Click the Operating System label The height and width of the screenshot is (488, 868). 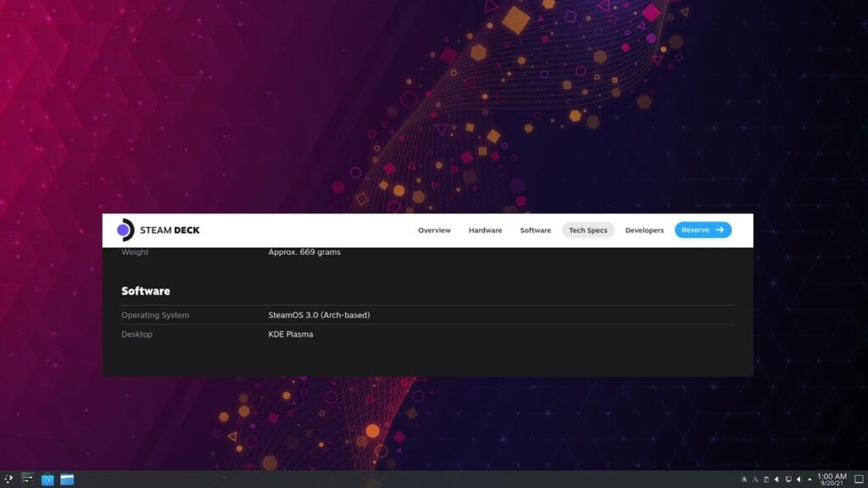(x=155, y=315)
